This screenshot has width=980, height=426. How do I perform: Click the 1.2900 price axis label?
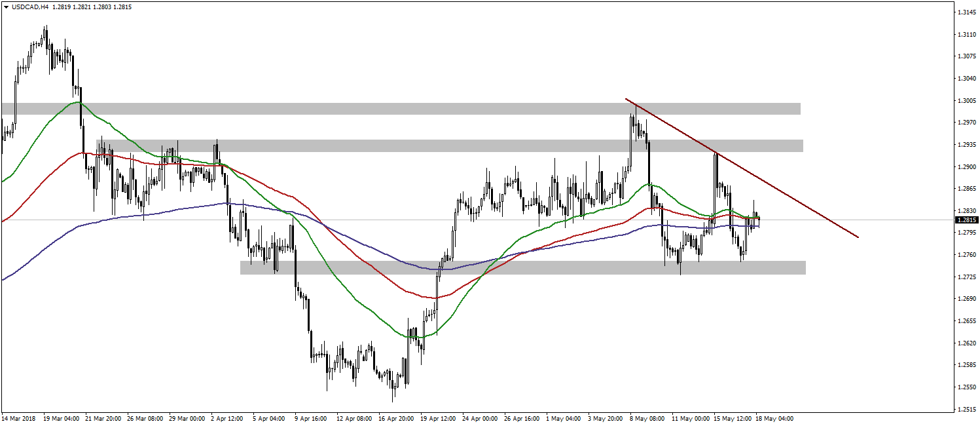[966, 166]
